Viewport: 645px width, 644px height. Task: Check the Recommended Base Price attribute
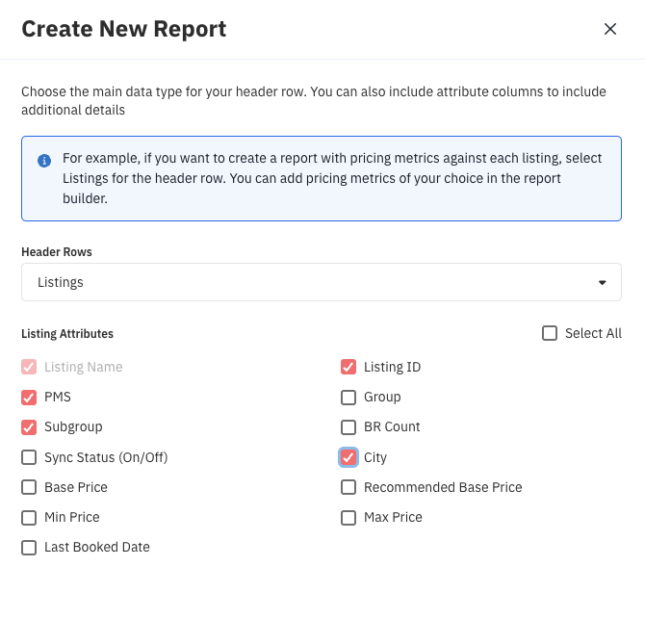(x=348, y=487)
